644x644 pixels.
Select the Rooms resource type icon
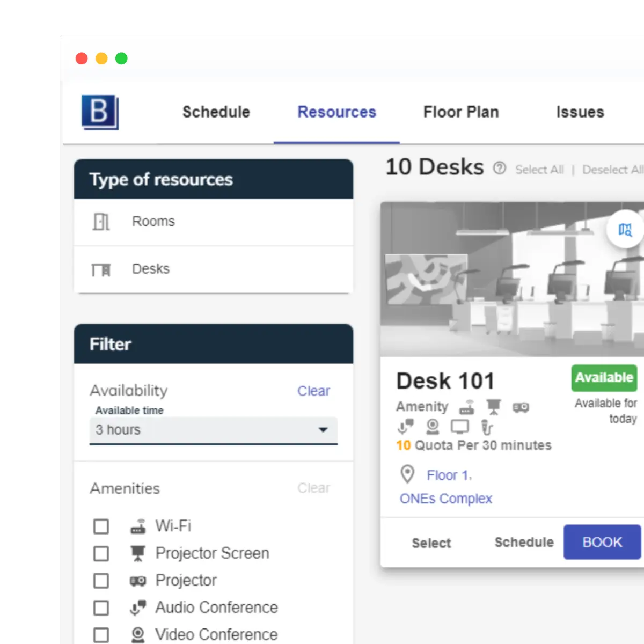pos(102,222)
